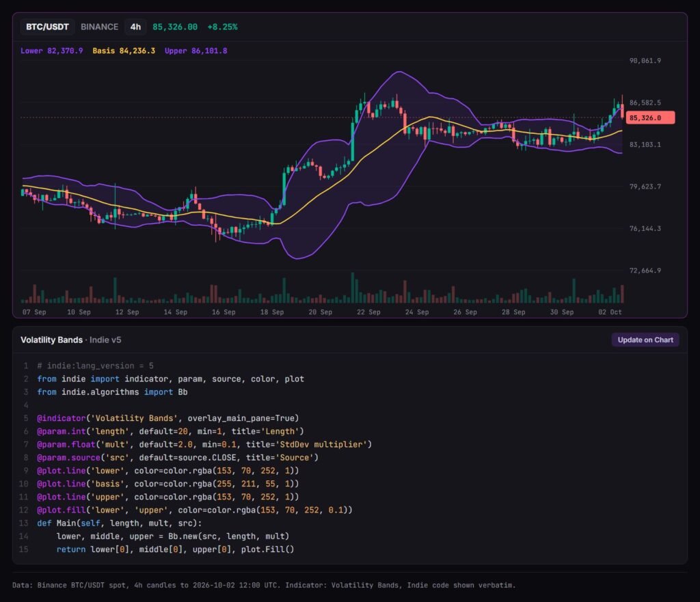Screen dimensions: 700x602
Task: Click the 18 Sep date axis label
Action: (x=272, y=312)
